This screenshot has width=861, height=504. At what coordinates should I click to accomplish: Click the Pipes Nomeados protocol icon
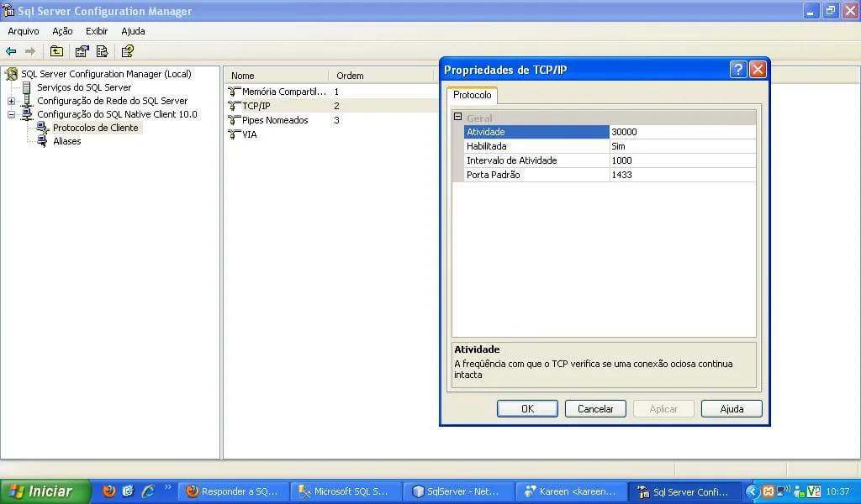click(x=235, y=120)
